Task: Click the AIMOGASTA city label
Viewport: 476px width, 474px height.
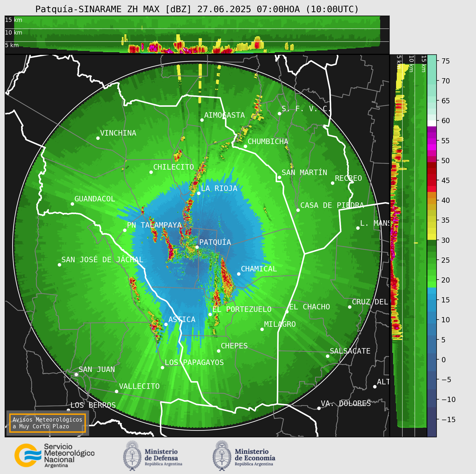Action: point(224,115)
